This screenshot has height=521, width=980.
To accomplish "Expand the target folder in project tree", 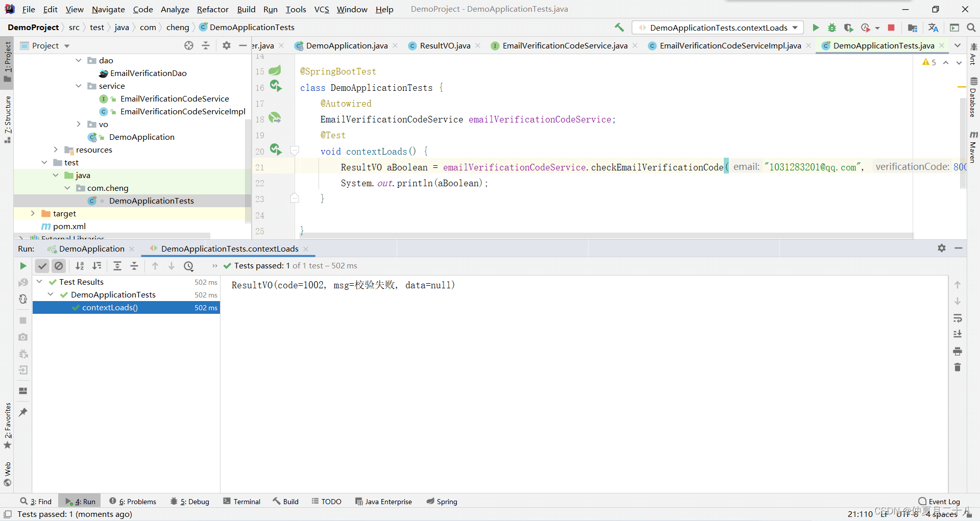I will coord(33,213).
